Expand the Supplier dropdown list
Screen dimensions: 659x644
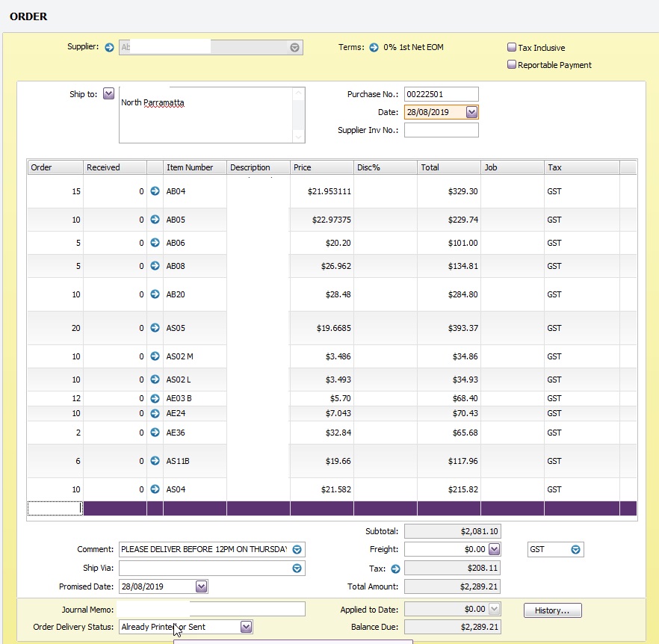(294, 48)
